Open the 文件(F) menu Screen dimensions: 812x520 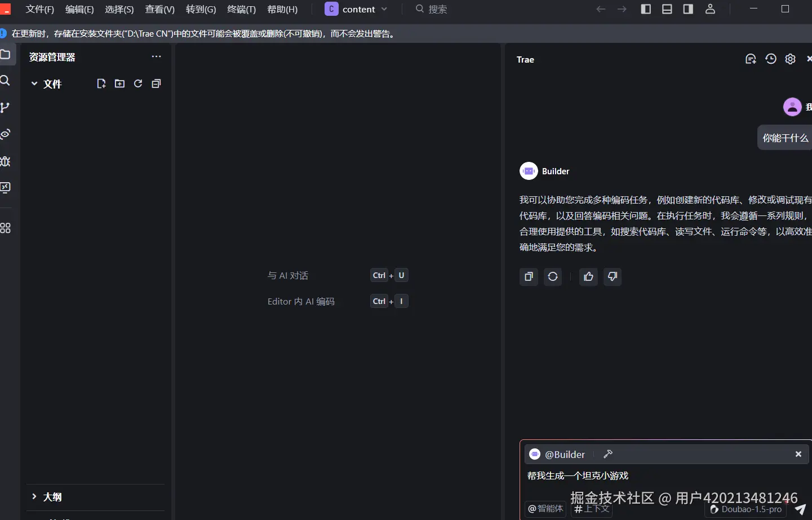pyautogui.click(x=40, y=9)
